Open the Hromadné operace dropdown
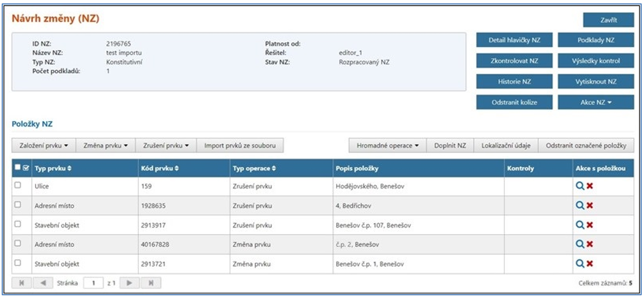Viewport: 644px width, 297px height. pyautogui.click(x=387, y=146)
